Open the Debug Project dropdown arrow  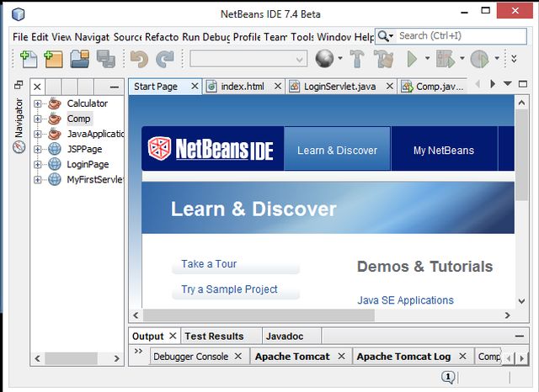click(x=462, y=58)
